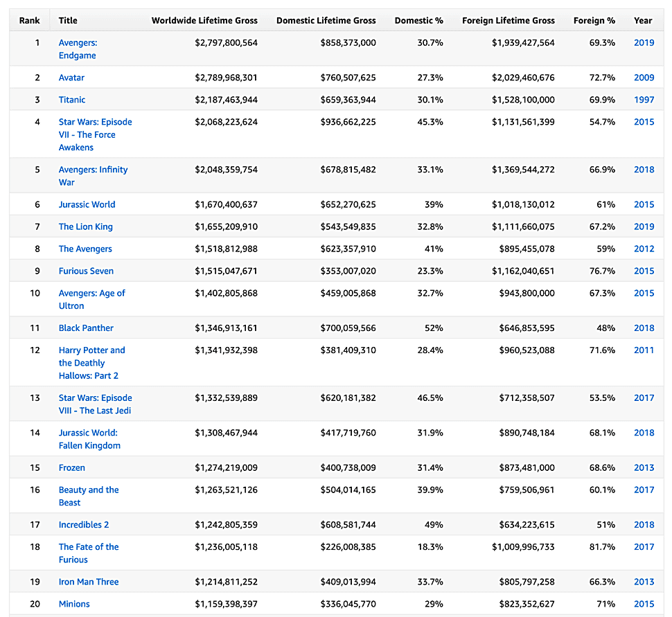
Task: Open the Iron Man Three link
Action: 89,582
